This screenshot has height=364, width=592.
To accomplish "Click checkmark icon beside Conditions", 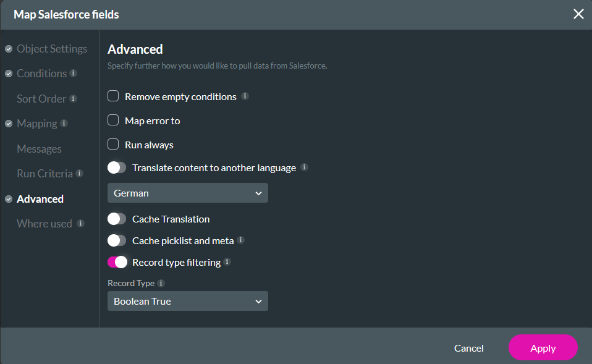I will click(x=9, y=74).
